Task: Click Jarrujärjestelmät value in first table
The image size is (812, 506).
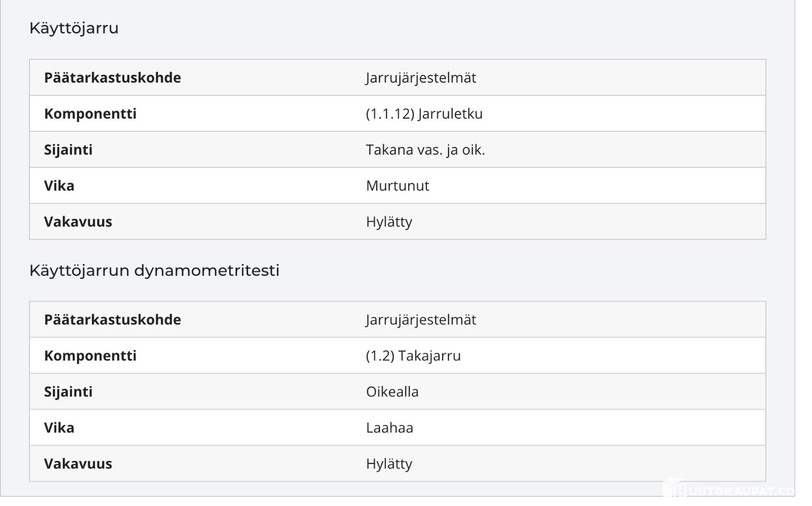Action: pos(421,78)
